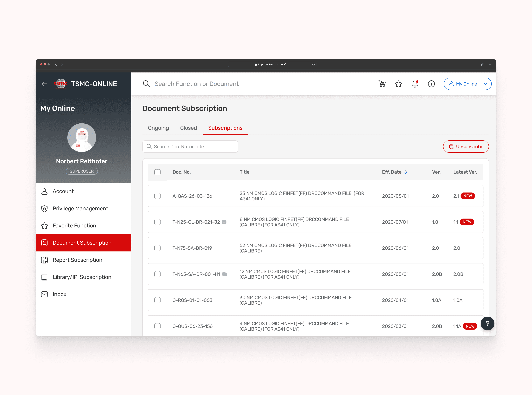Click doc number A-QAS-26-03-126

(x=192, y=196)
